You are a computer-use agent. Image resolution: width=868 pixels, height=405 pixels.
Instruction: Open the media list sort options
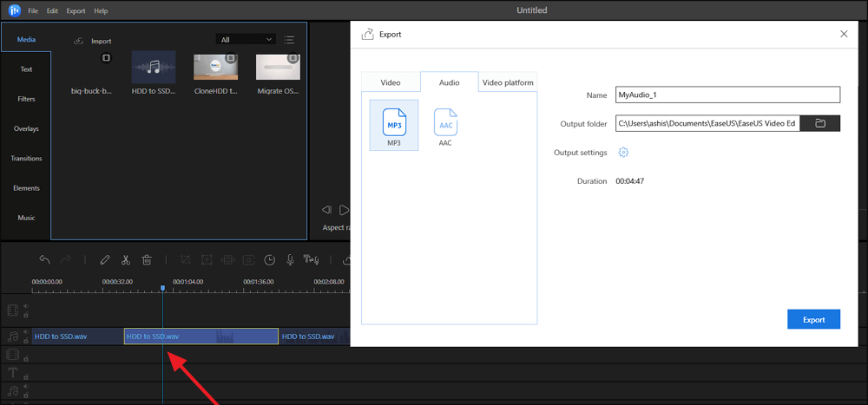tap(289, 40)
